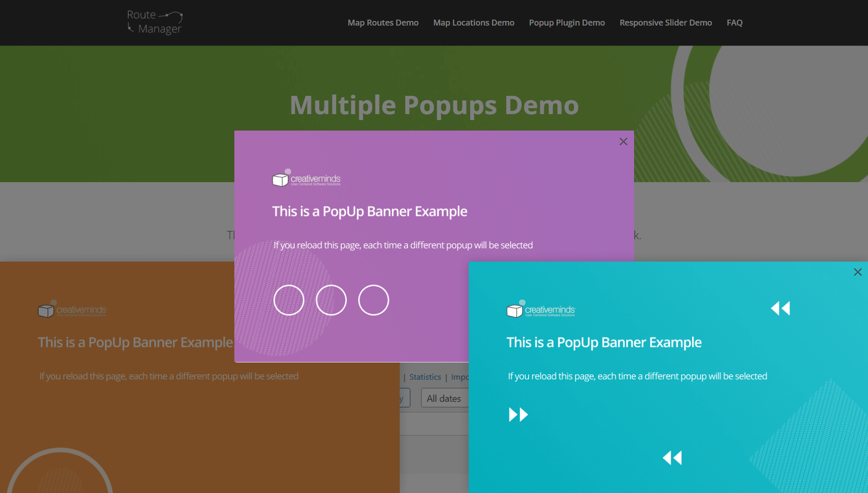Click creativeminds logo in teal popup

point(541,309)
